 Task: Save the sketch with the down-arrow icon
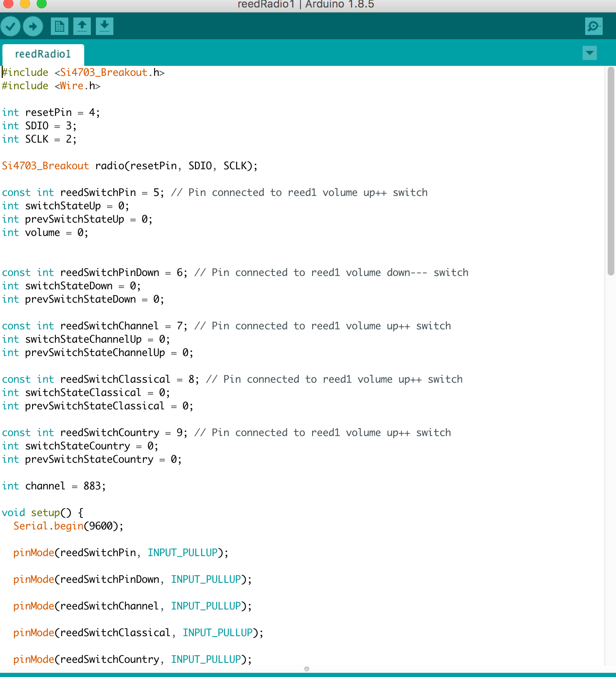point(105,26)
